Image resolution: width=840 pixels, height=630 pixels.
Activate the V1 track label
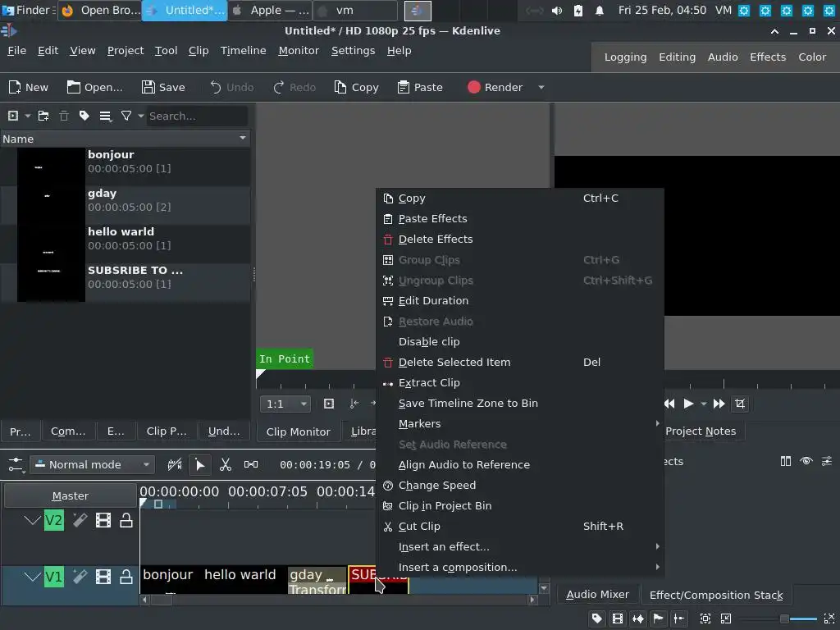click(x=53, y=577)
